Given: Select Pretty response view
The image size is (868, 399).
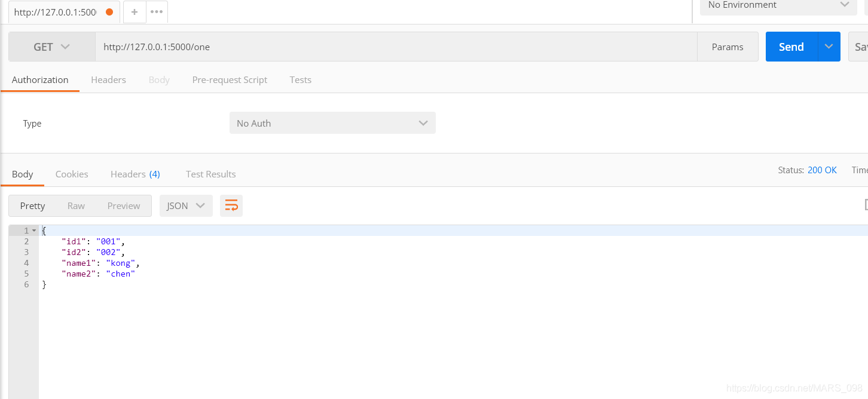Looking at the screenshot, I should (32, 205).
